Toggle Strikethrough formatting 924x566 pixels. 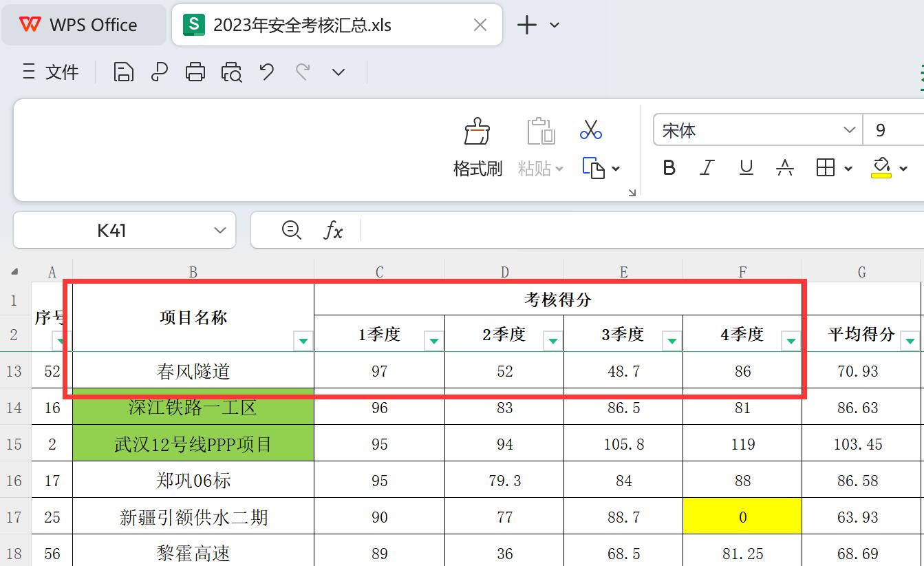(x=784, y=167)
